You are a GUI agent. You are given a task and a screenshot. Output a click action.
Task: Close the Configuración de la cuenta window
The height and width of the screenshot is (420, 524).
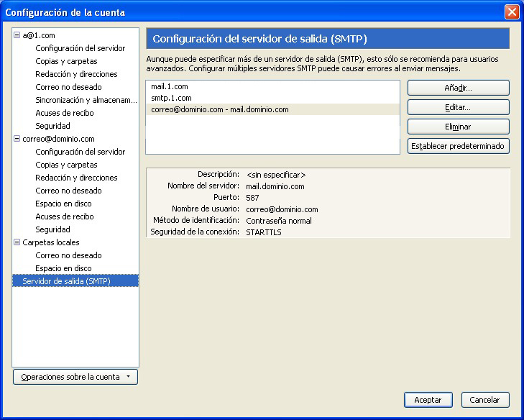511,12
